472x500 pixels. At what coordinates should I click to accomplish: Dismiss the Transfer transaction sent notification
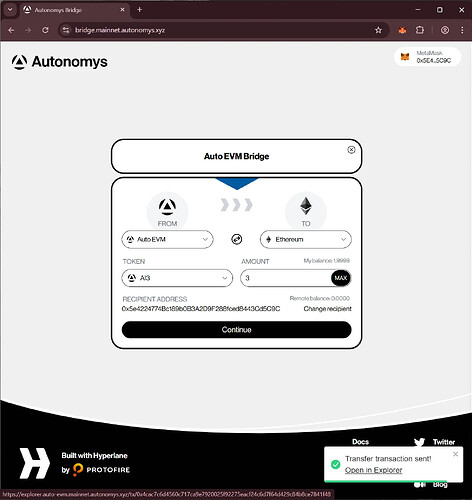(x=455, y=454)
